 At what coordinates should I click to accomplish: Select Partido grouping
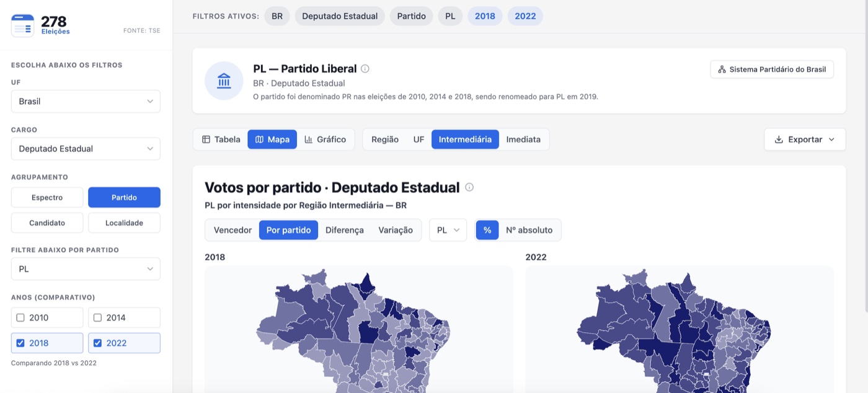point(124,197)
